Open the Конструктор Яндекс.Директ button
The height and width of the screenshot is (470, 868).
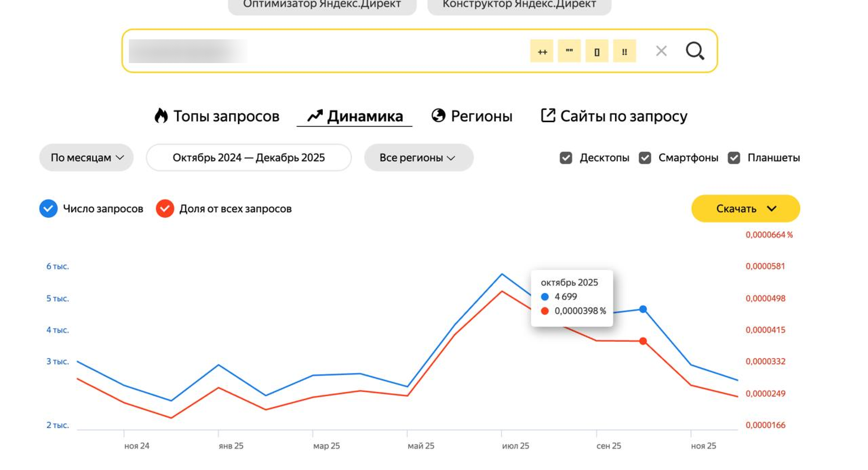[519, 5]
